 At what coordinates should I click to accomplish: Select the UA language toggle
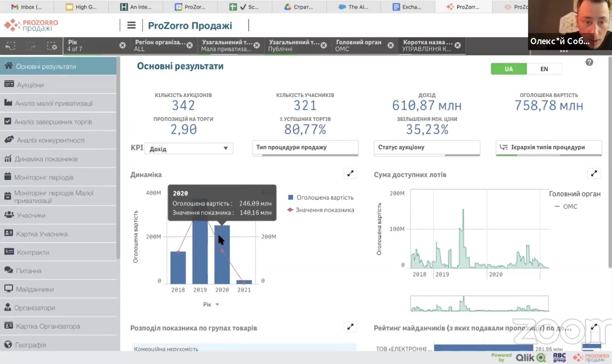509,69
